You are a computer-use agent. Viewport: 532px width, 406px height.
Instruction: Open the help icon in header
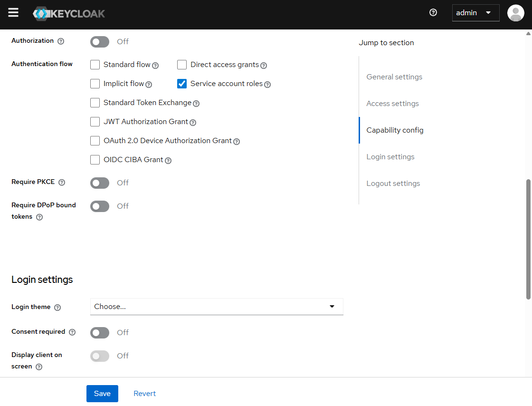pyautogui.click(x=433, y=12)
